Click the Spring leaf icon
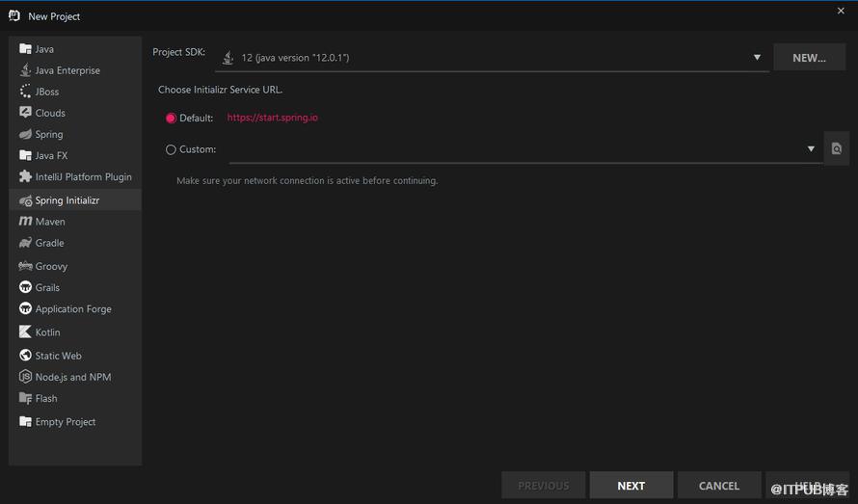The image size is (858, 504). coord(25,134)
